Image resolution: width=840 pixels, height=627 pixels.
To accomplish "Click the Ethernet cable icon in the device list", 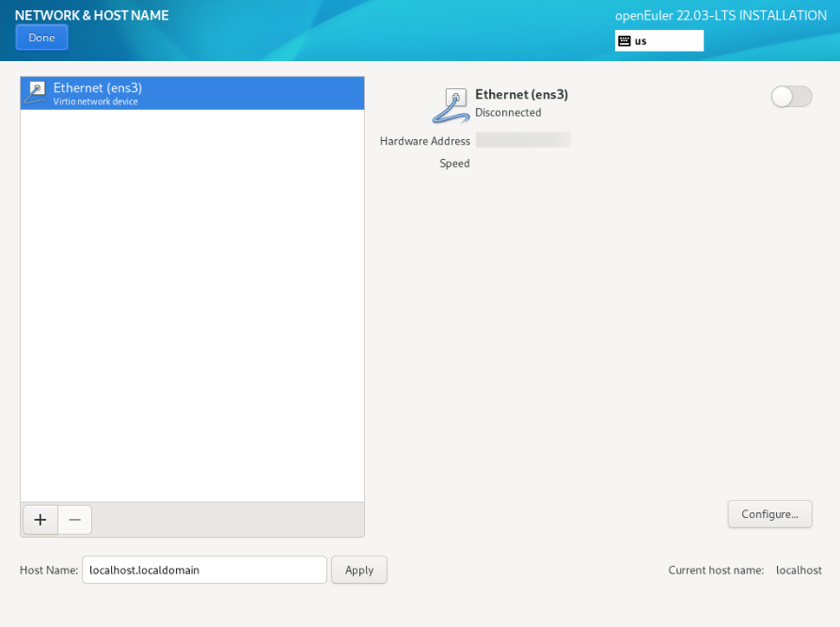I will pos(36,93).
